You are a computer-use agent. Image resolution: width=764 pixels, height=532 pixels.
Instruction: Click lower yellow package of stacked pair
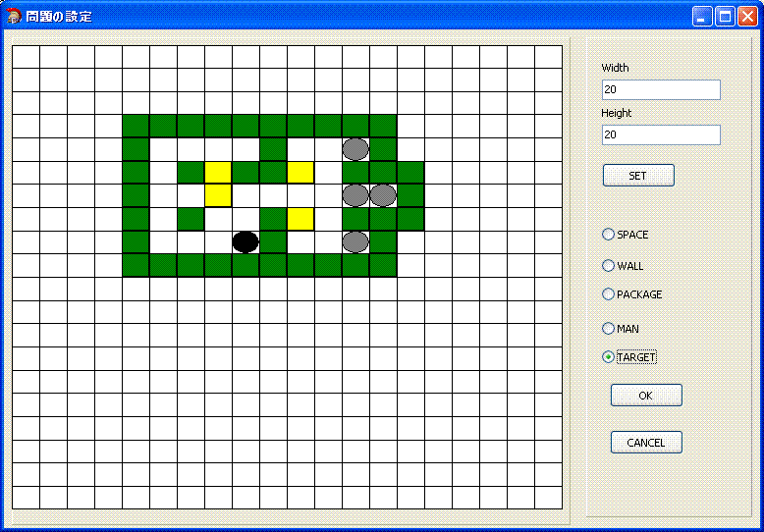click(218, 195)
